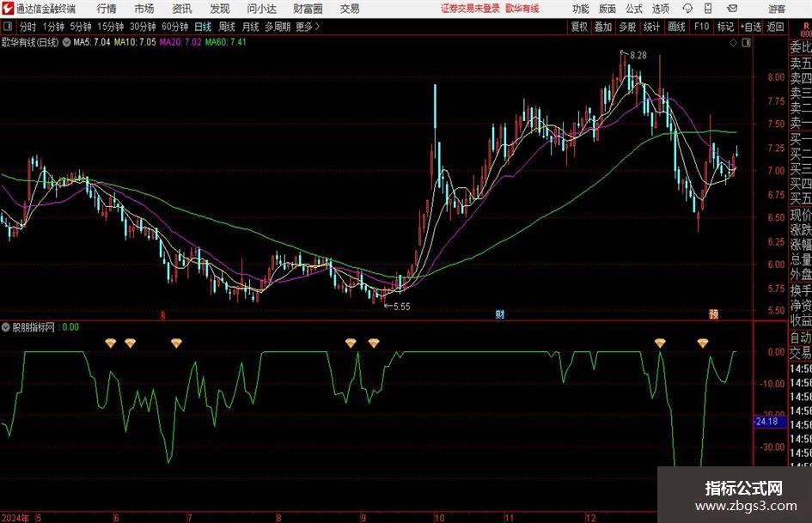Expand the dropdown beside 歌华有线(日线)
812x523 pixels.
(67, 42)
